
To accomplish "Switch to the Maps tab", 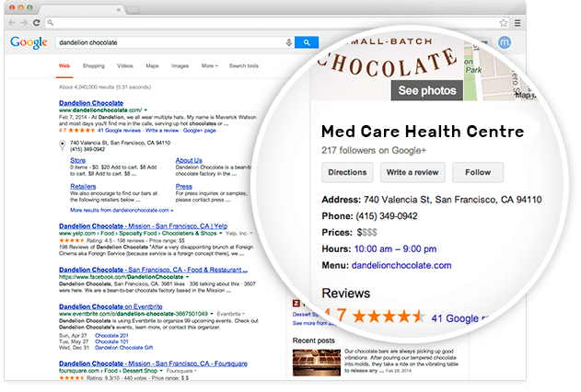I will coord(152,66).
